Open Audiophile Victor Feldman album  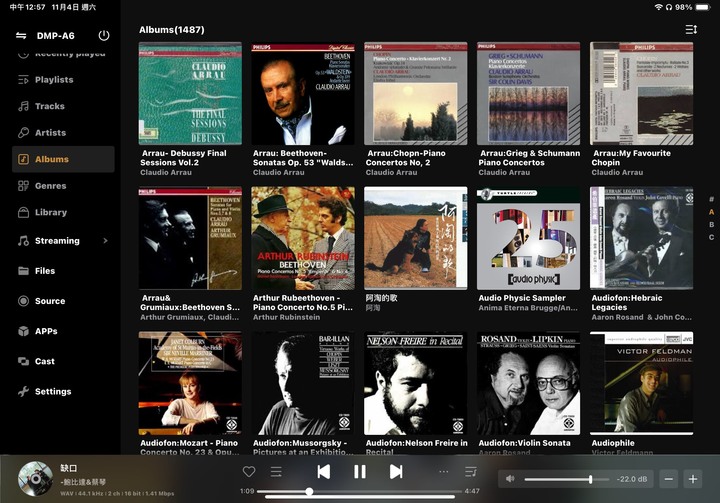coord(641,383)
